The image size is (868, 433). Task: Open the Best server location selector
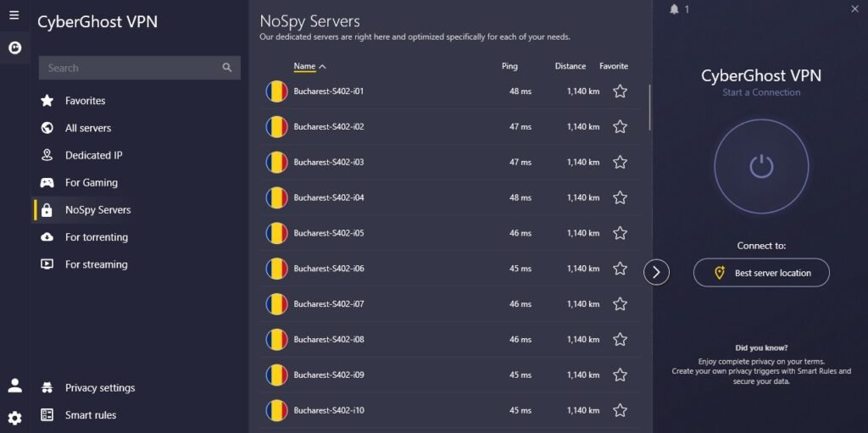tap(761, 272)
